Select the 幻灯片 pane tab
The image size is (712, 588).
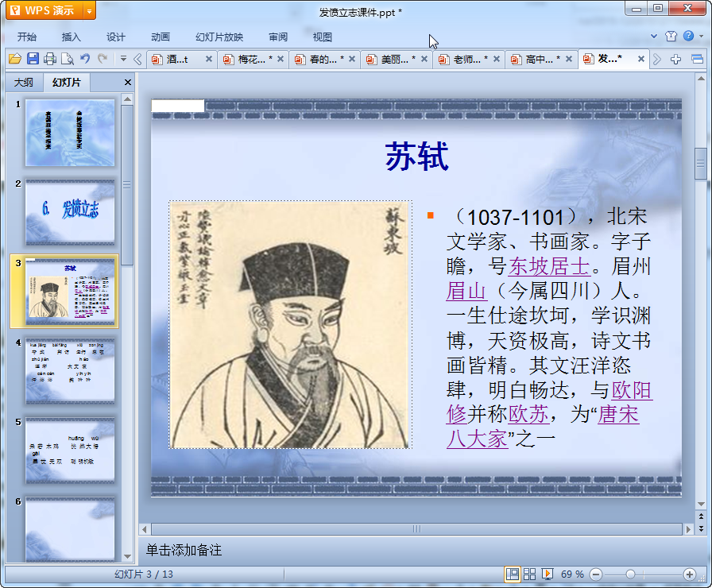66,82
